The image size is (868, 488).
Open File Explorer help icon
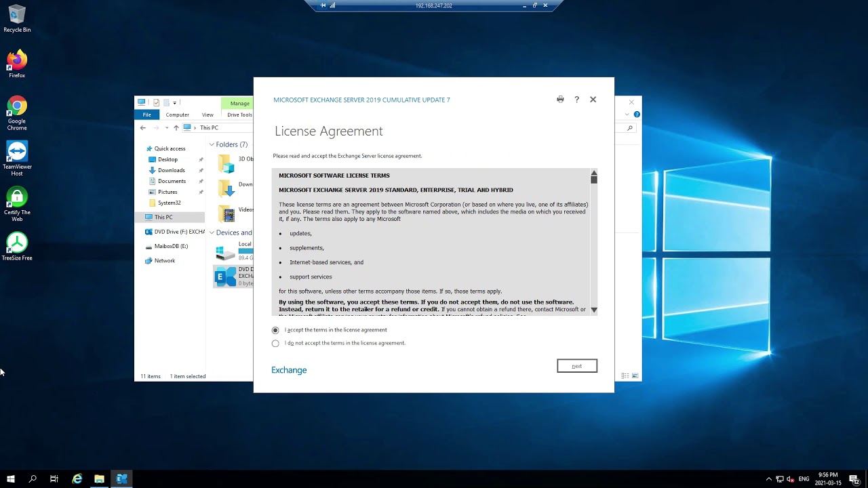click(x=637, y=115)
